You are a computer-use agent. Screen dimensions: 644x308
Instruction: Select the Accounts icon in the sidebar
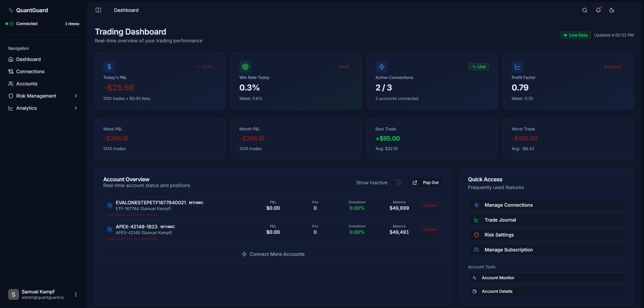(x=10, y=83)
